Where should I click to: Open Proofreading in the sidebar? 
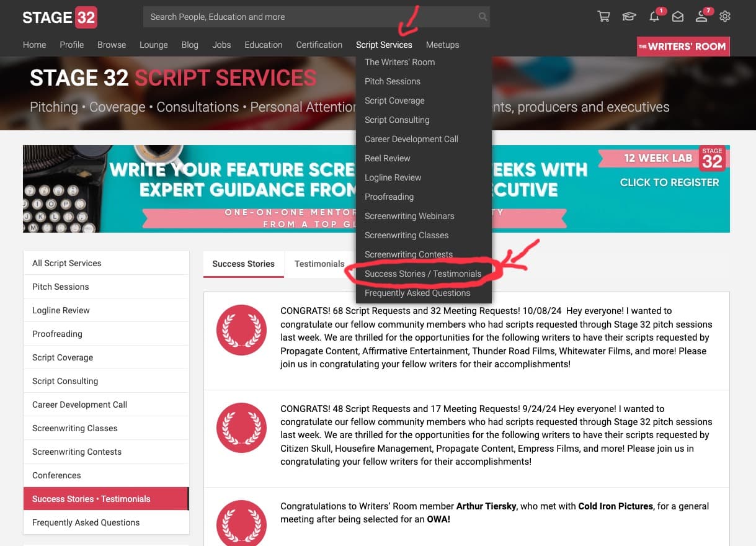click(106, 334)
